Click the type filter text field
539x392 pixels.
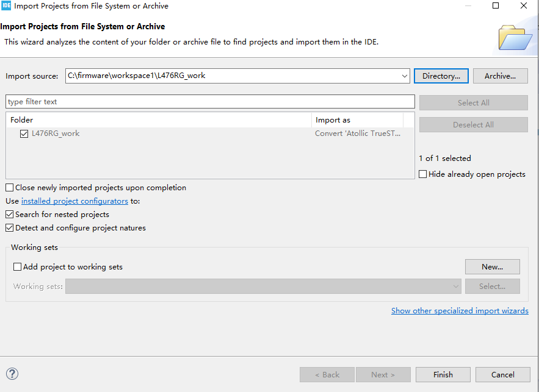click(x=210, y=102)
